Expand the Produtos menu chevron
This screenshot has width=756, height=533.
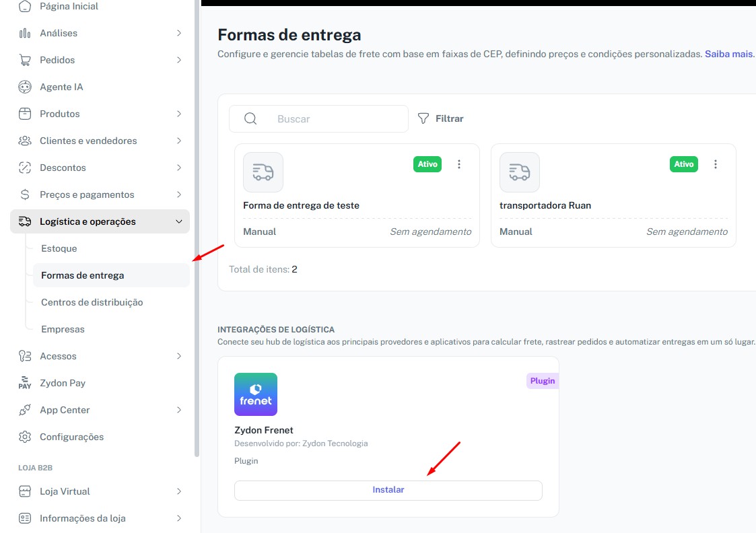pos(179,114)
